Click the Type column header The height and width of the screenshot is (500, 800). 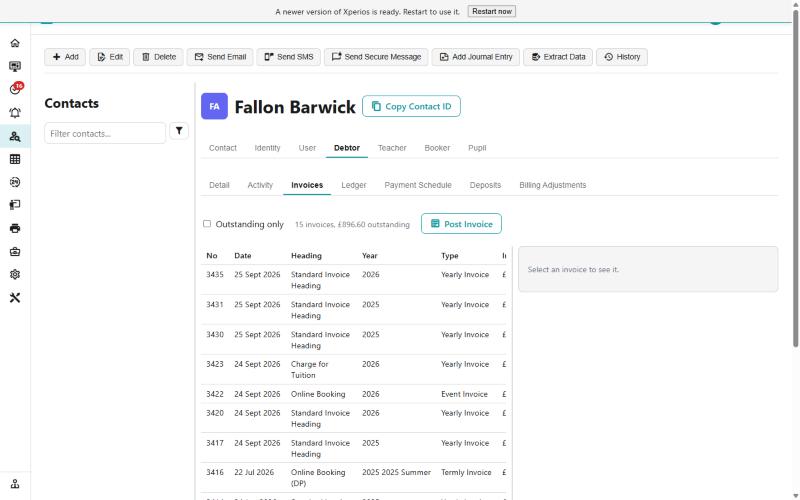point(449,256)
